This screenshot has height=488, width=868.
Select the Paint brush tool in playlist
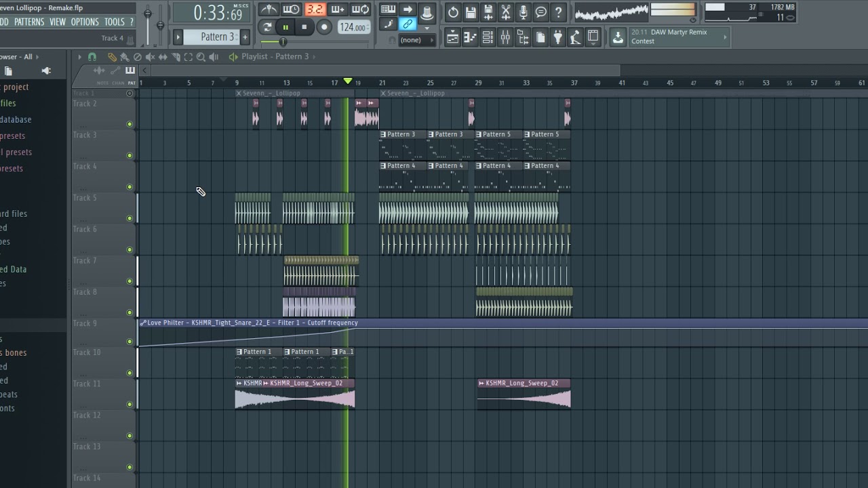click(x=125, y=57)
